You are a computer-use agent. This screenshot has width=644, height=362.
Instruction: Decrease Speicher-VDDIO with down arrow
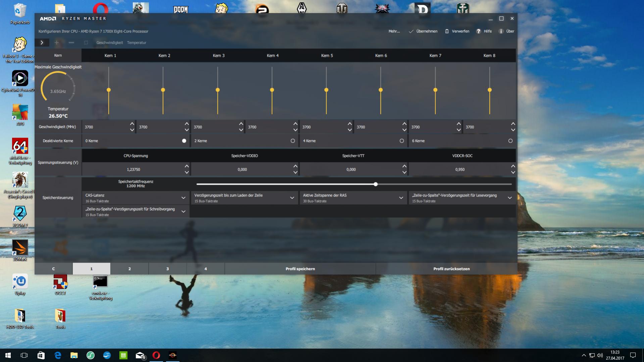click(x=295, y=172)
